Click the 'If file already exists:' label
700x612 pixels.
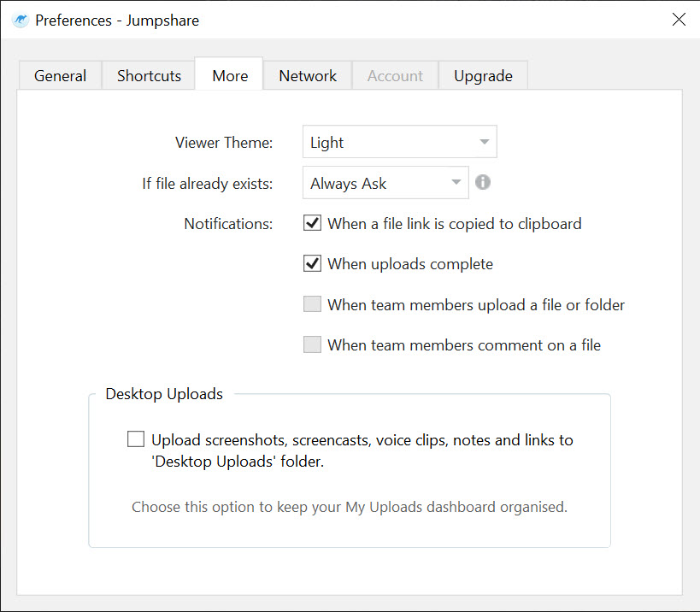[x=207, y=184]
